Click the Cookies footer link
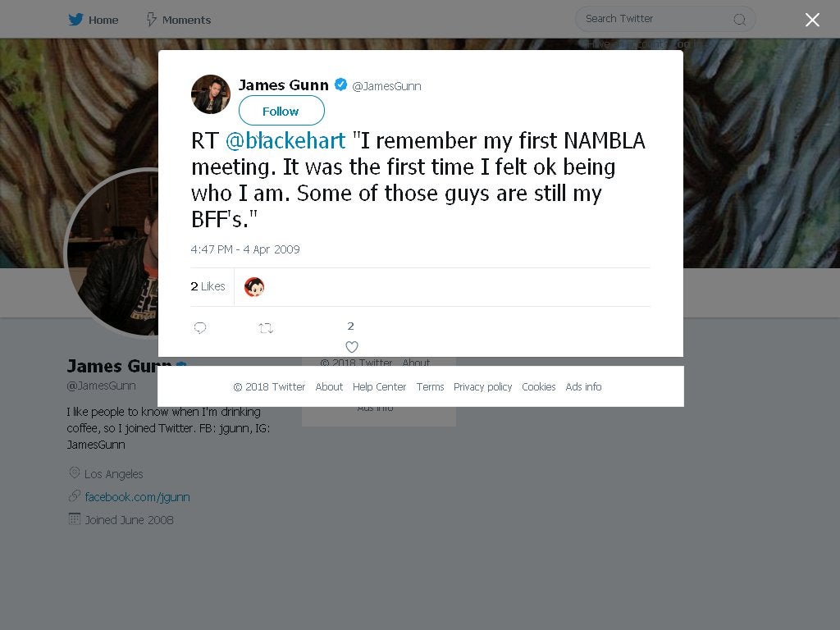 tap(538, 387)
